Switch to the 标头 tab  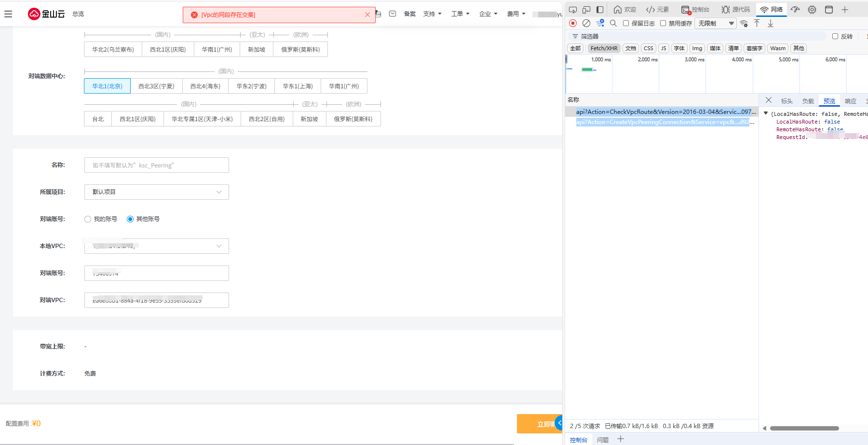point(787,101)
